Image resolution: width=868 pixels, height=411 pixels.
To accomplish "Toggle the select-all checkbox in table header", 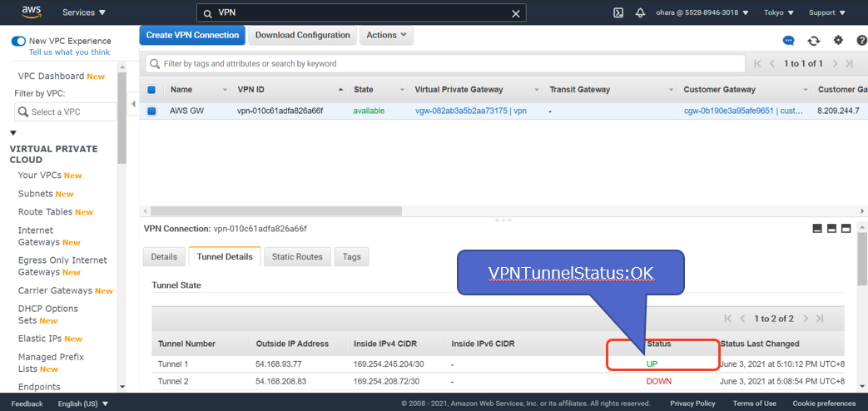I will click(x=151, y=90).
